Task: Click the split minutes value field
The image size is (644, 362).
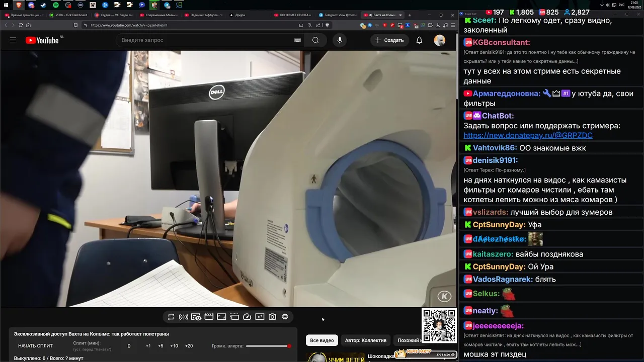Action: pyautogui.click(x=129, y=346)
